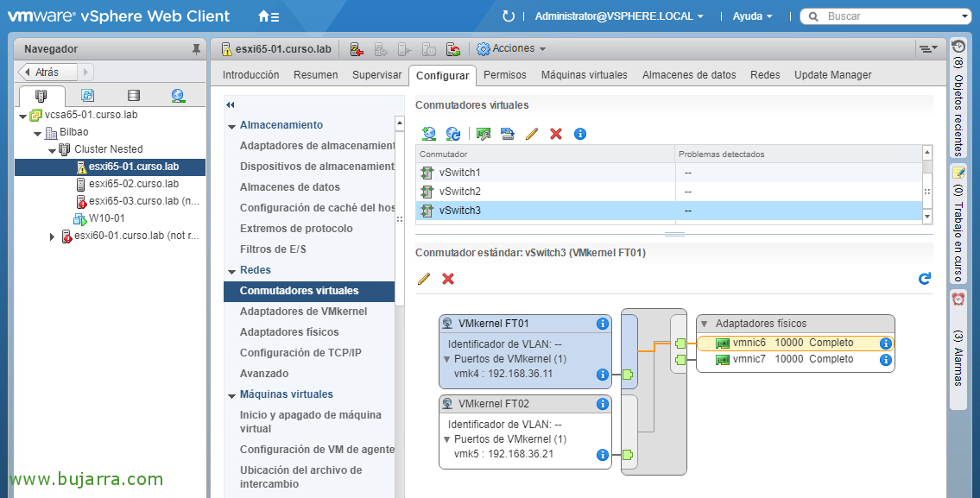Viewport: 980px width, 498px height.
Task: Open VMs and Templates inventory tab
Action: tap(87, 96)
